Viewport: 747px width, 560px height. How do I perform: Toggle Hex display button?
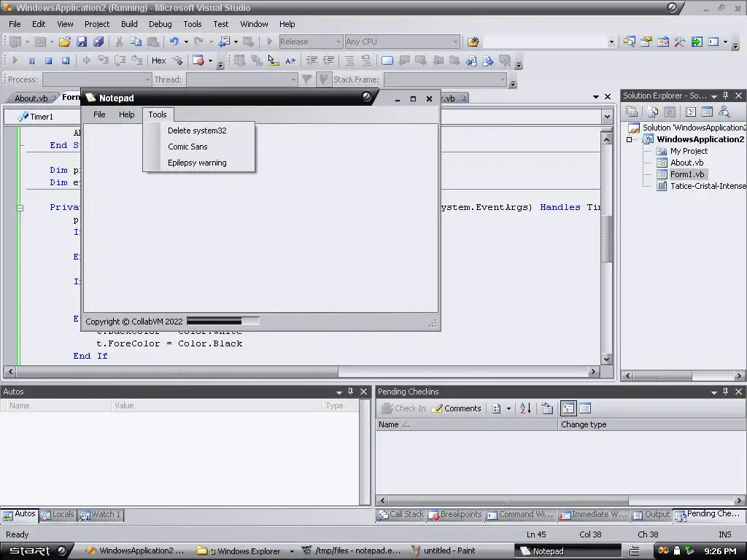[x=158, y=61]
